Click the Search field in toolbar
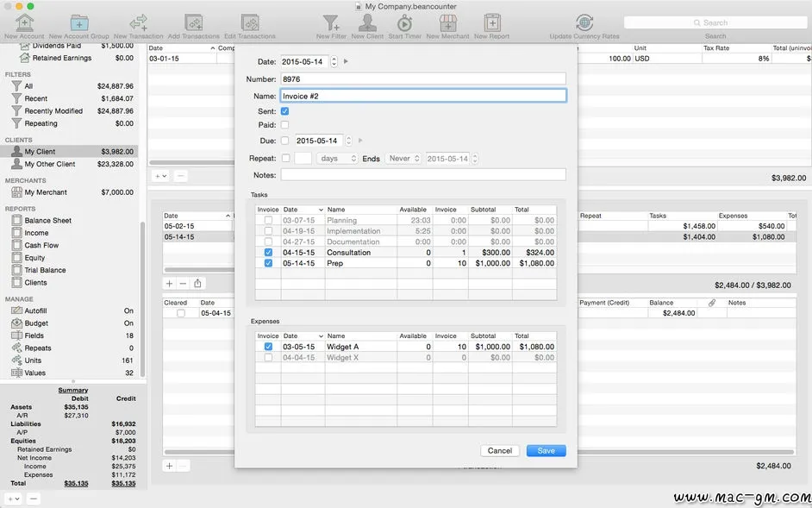Screen dimensions: 812x508 pyautogui.click(x=715, y=22)
